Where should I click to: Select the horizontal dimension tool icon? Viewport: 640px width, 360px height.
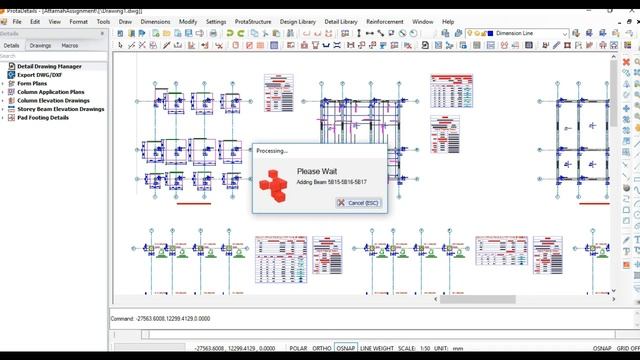[x=369, y=33]
